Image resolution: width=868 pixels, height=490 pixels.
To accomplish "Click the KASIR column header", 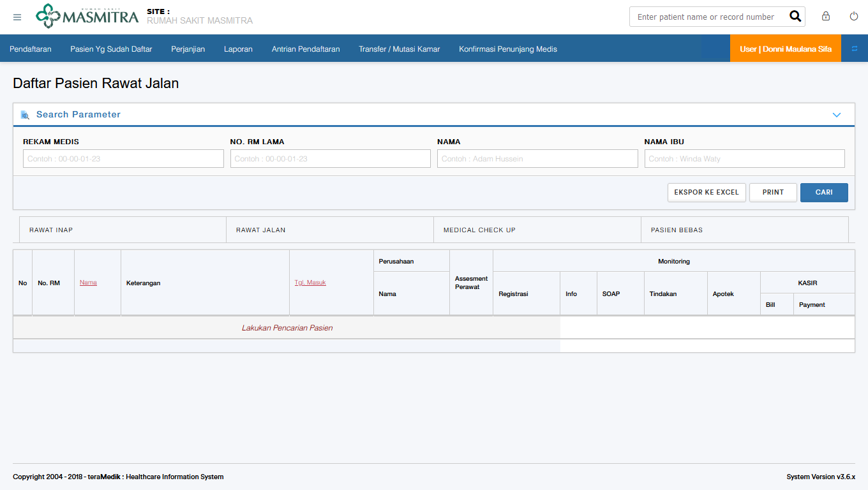I will pos(807,283).
